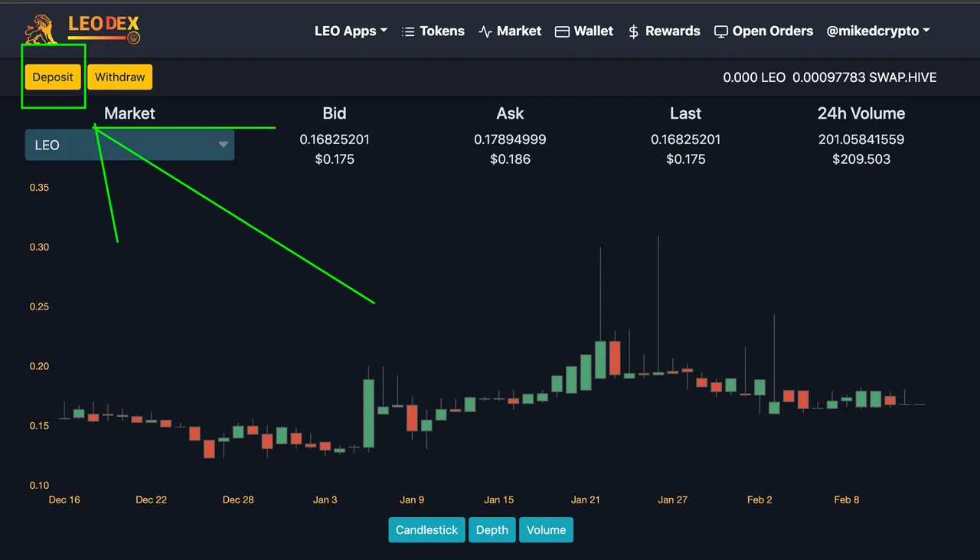
Task: Expand the @mikedcrypto account menu
Action: (x=878, y=31)
